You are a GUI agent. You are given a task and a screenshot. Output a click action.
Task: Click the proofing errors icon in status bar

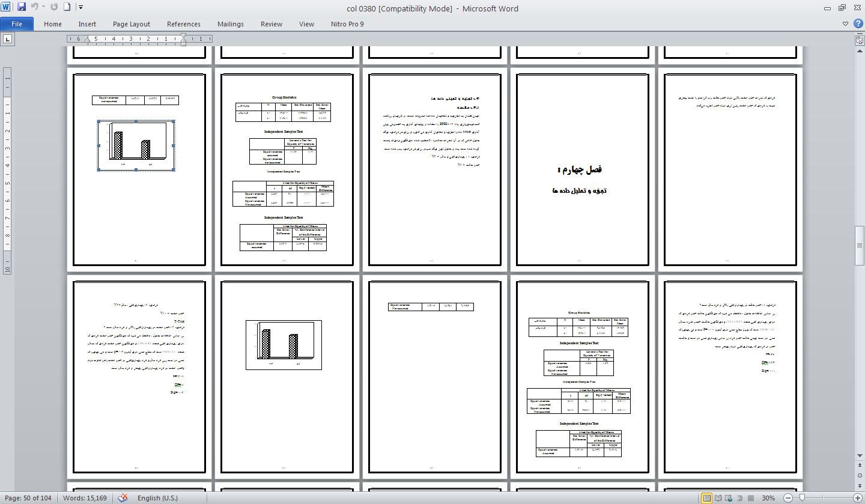tap(123, 497)
